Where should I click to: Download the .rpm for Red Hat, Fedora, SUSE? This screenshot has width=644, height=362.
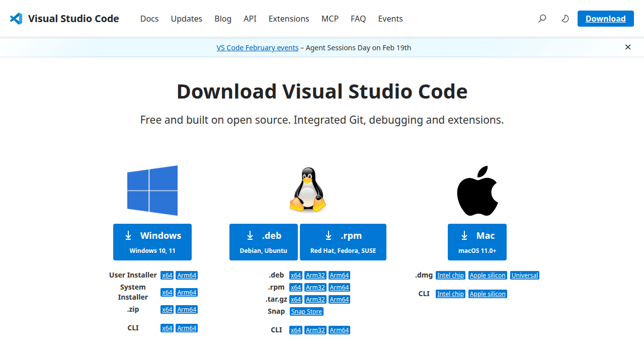(x=343, y=242)
